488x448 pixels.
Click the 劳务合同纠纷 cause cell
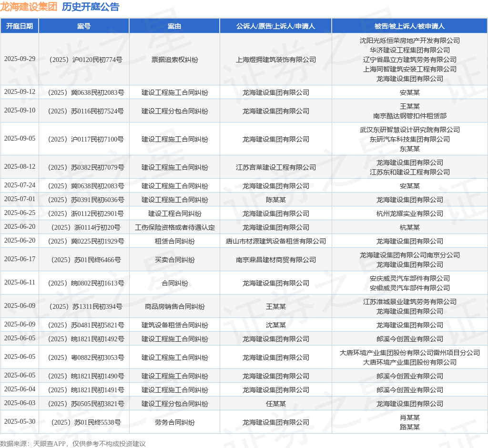point(174,422)
